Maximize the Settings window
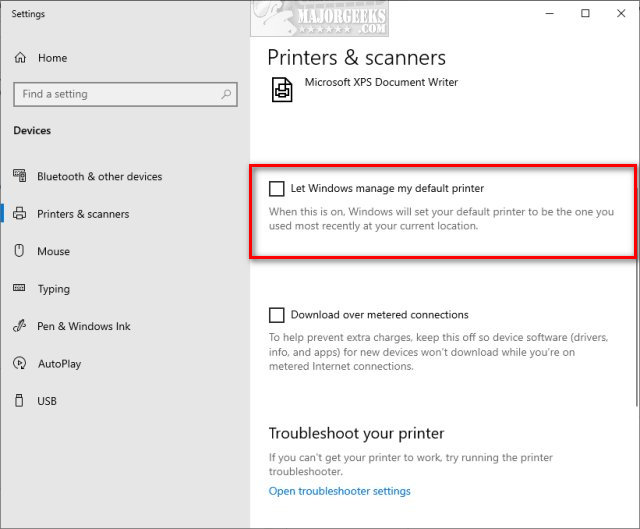Image resolution: width=640 pixels, height=529 pixels. [x=585, y=14]
